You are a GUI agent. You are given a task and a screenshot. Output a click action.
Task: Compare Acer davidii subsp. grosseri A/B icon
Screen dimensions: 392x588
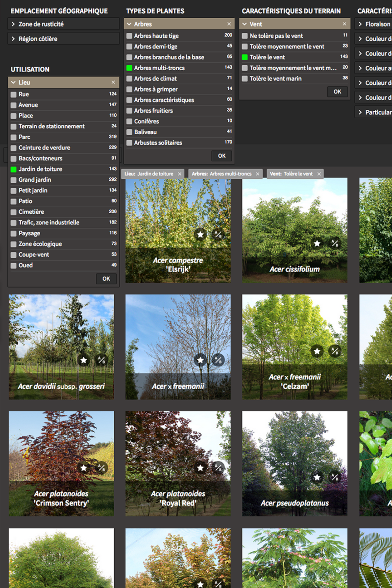point(102,360)
